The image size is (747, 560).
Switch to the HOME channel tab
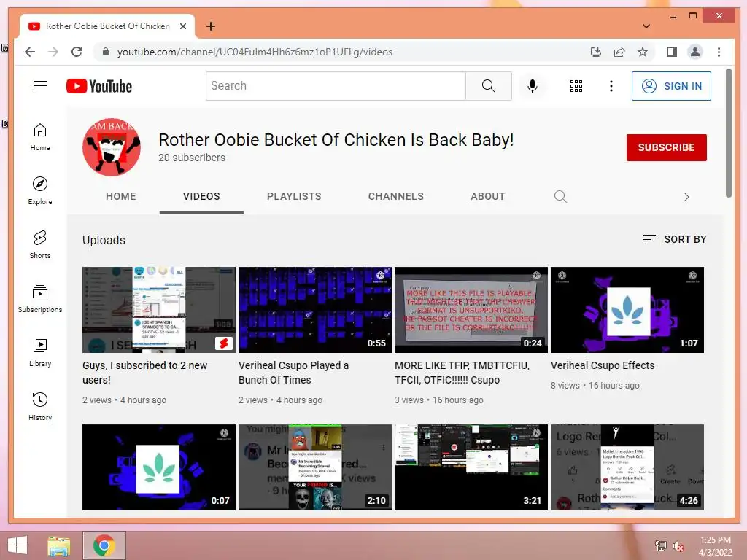coord(121,196)
